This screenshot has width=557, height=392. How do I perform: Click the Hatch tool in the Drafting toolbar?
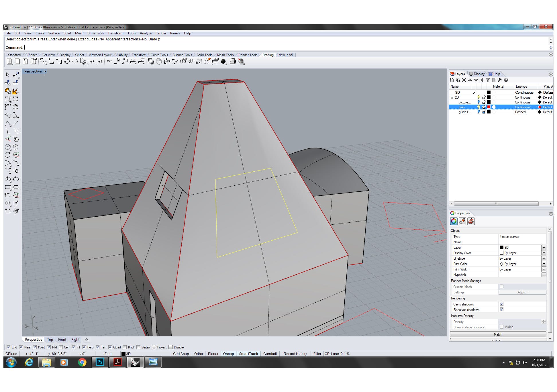pyautogui.click(x=151, y=61)
